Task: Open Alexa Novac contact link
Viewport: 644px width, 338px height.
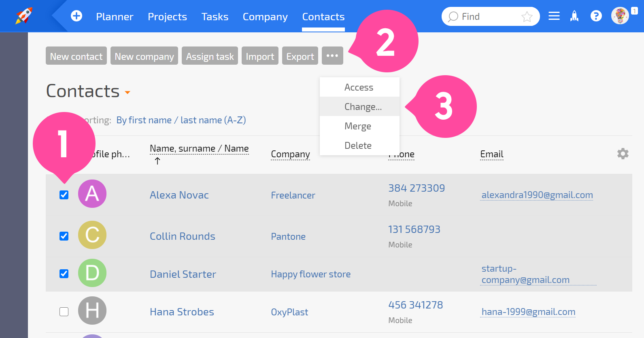Action: tap(179, 195)
